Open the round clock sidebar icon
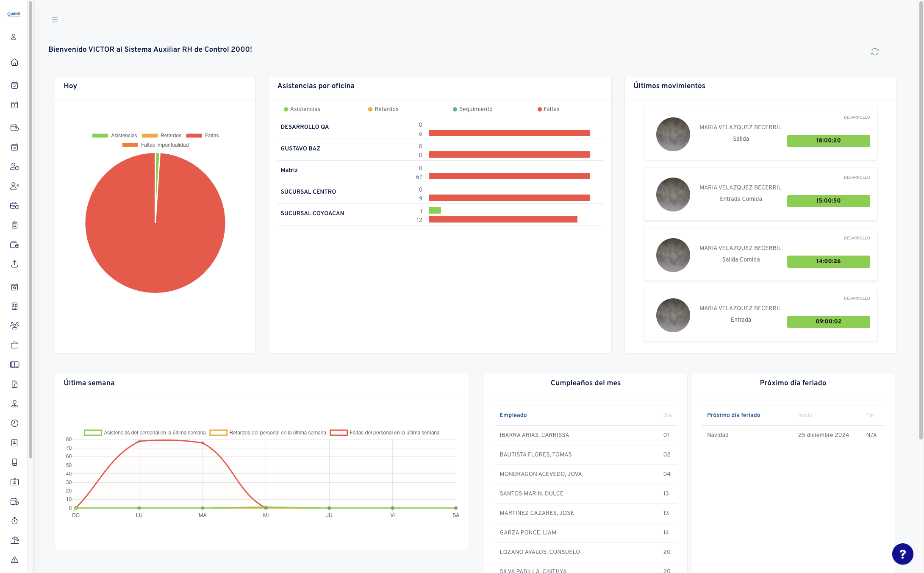The image size is (924, 573). click(14, 423)
